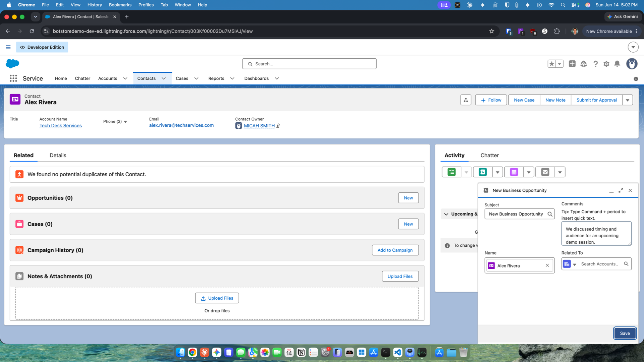The width and height of the screenshot is (644, 362).
Task: Expand the Accounts nav dropdown
Action: click(x=125, y=78)
